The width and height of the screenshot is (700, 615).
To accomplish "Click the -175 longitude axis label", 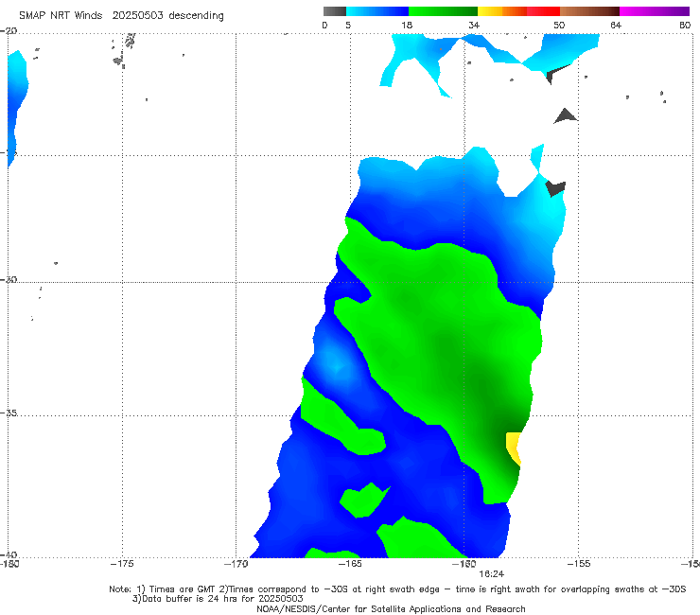I will click(122, 564).
